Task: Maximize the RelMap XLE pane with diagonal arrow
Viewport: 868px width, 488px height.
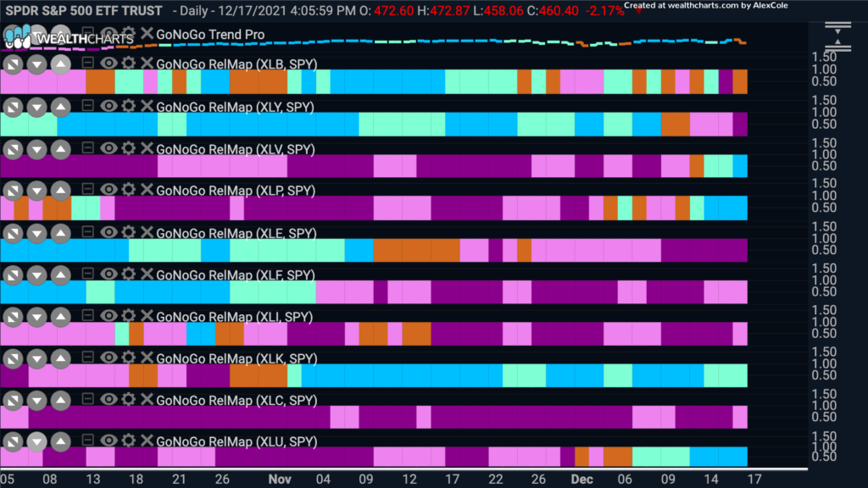Action: click(x=13, y=234)
